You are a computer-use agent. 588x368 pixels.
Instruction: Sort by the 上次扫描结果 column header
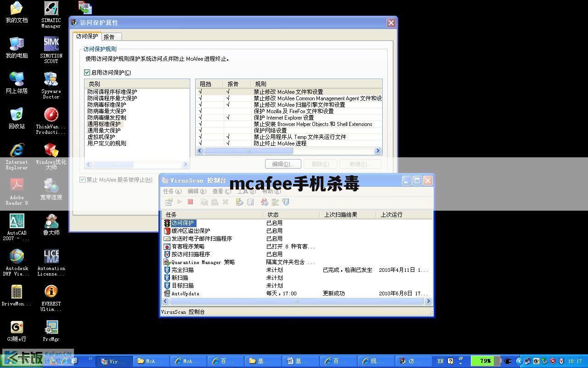[x=348, y=215]
